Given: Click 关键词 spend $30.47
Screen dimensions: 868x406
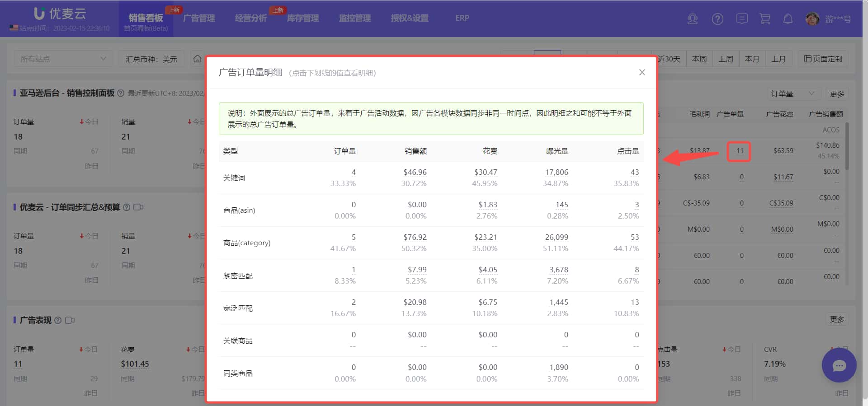Looking at the screenshot, I should coord(486,172).
